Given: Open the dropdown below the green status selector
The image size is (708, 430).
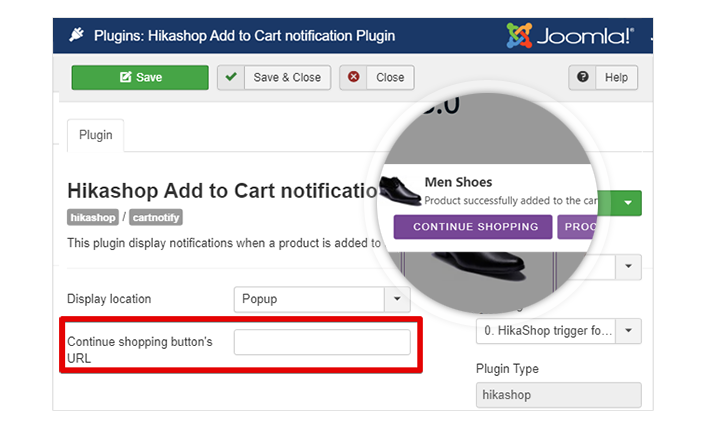Looking at the screenshot, I should click(628, 266).
